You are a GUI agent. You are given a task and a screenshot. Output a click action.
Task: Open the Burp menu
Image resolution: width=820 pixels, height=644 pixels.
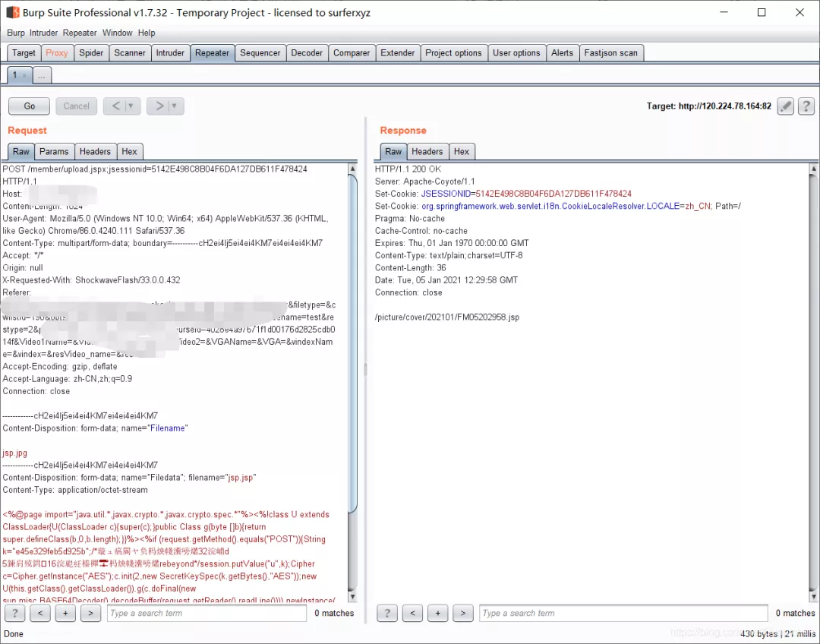(16, 33)
